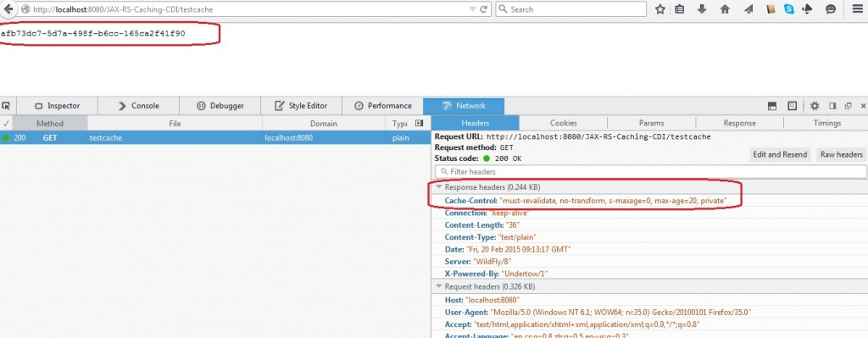Open the URL history dropdown arrow

[x=472, y=9]
